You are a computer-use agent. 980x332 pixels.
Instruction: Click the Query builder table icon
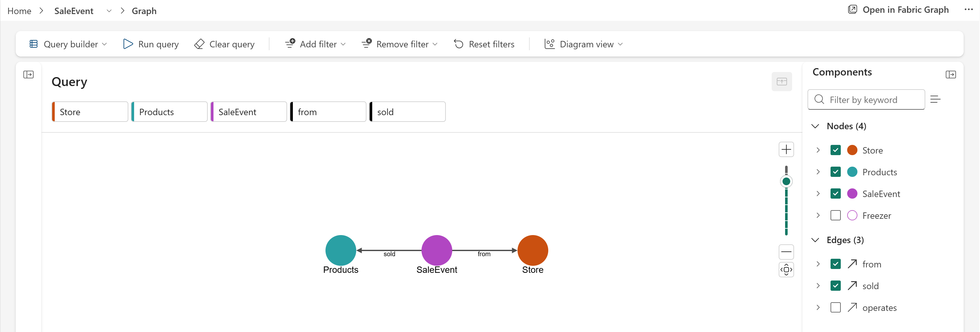point(34,44)
